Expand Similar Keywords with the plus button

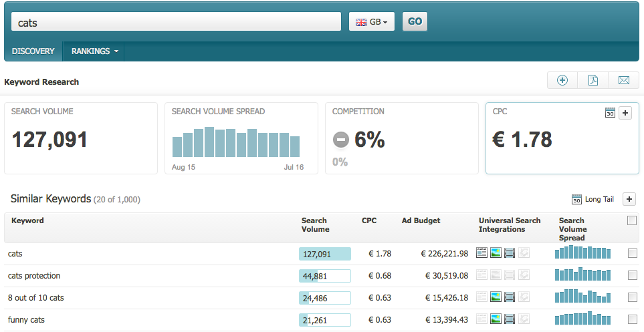629,199
